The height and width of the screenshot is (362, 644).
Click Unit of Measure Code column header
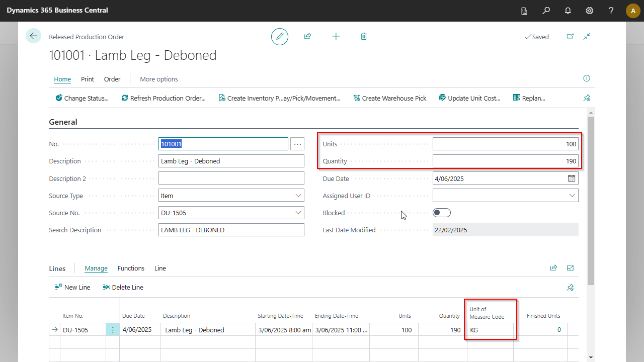(x=487, y=313)
